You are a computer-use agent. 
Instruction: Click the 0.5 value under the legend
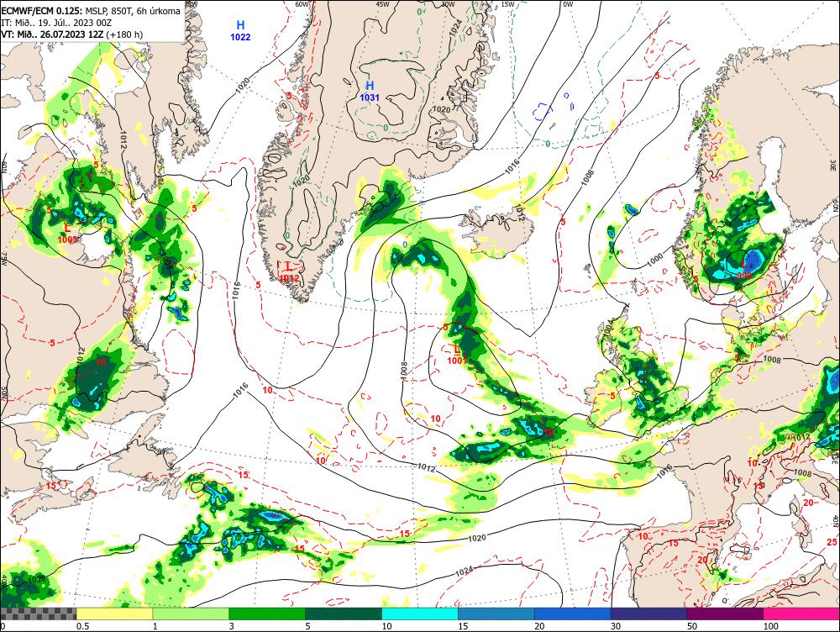pyautogui.click(x=82, y=626)
